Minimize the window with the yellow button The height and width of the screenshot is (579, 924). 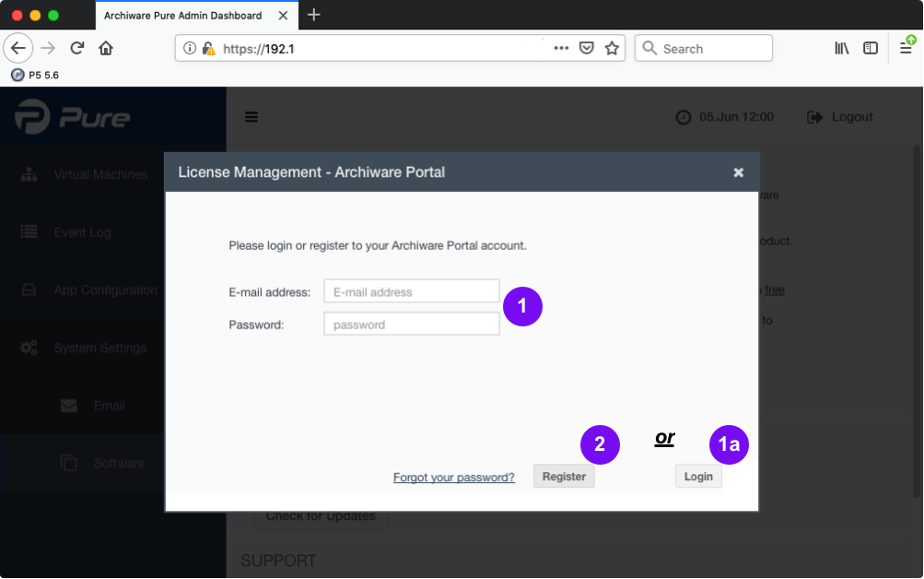(35, 16)
